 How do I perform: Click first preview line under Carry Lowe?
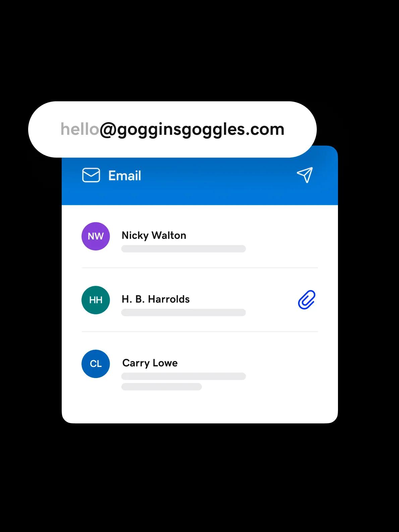(x=183, y=376)
